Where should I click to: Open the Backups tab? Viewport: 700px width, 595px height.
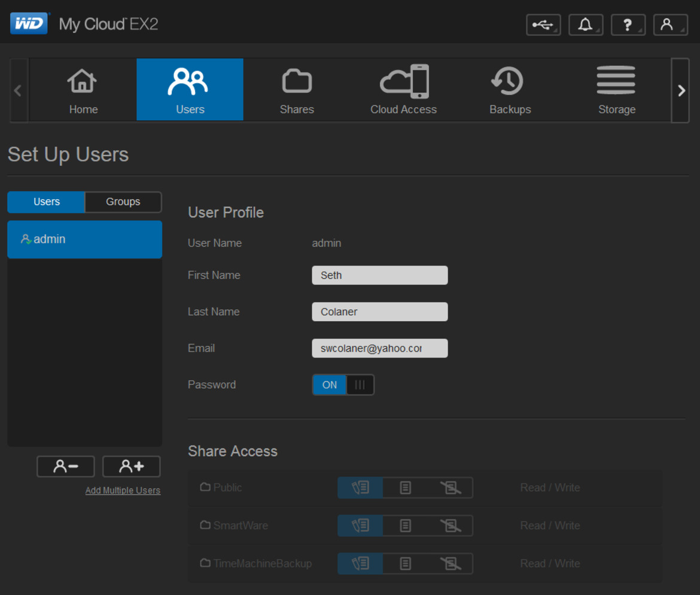[510, 90]
